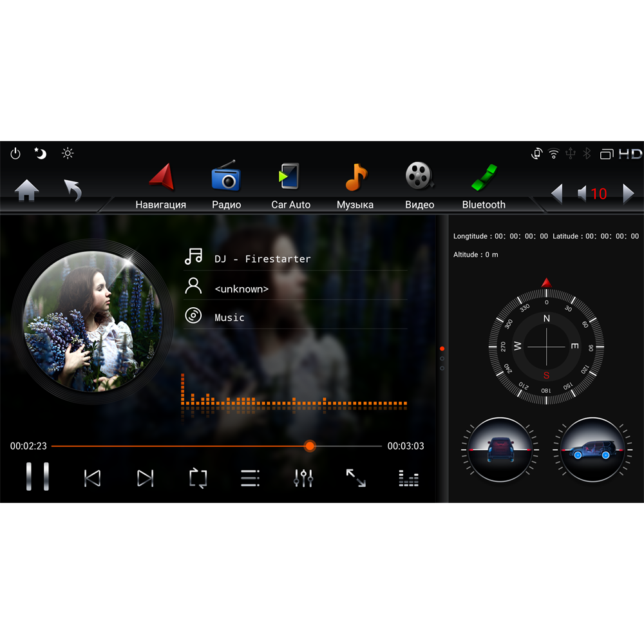This screenshot has width=644, height=644.
Task: Tap the power icon
Action: (15, 154)
